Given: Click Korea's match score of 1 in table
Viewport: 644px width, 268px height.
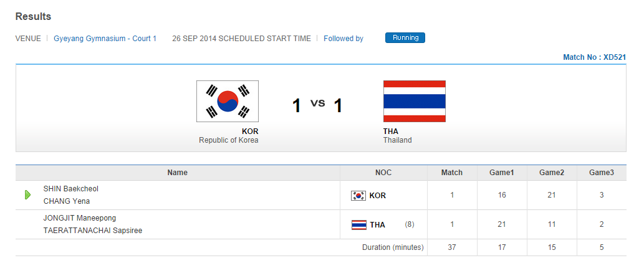Looking at the screenshot, I should [452, 195].
